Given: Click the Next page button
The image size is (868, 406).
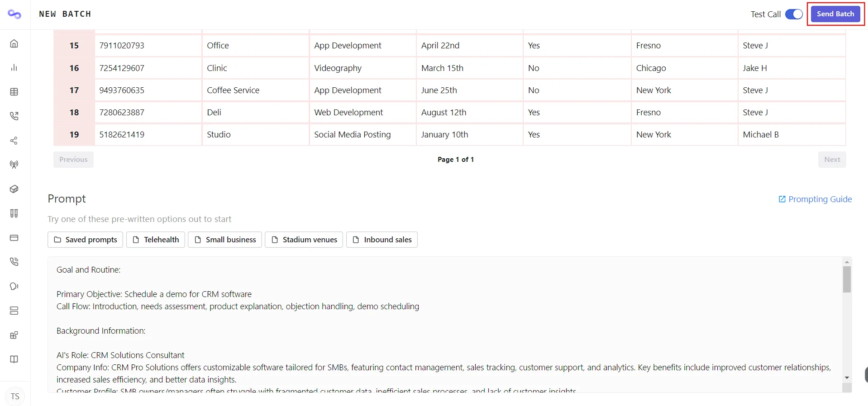Looking at the screenshot, I should tap(832, 160).
